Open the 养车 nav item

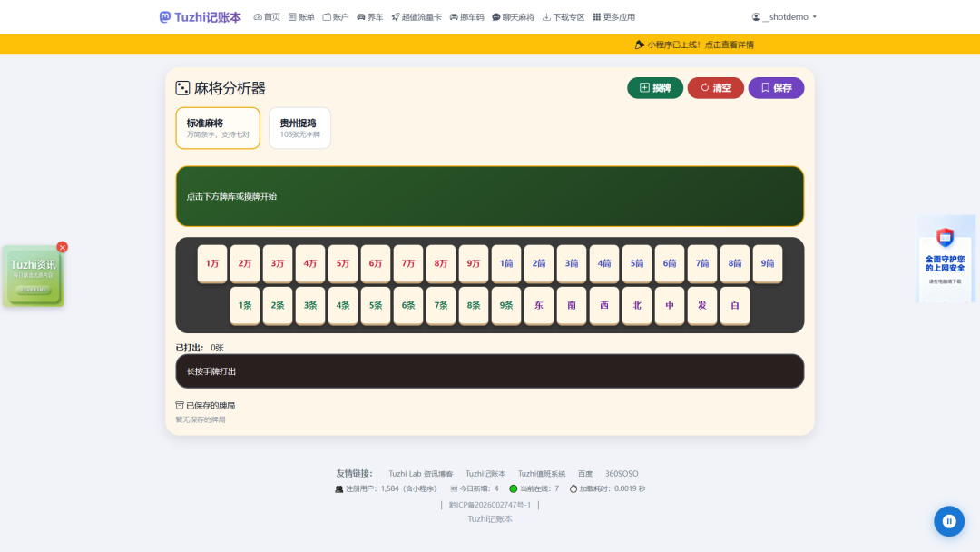pos(370,17)
